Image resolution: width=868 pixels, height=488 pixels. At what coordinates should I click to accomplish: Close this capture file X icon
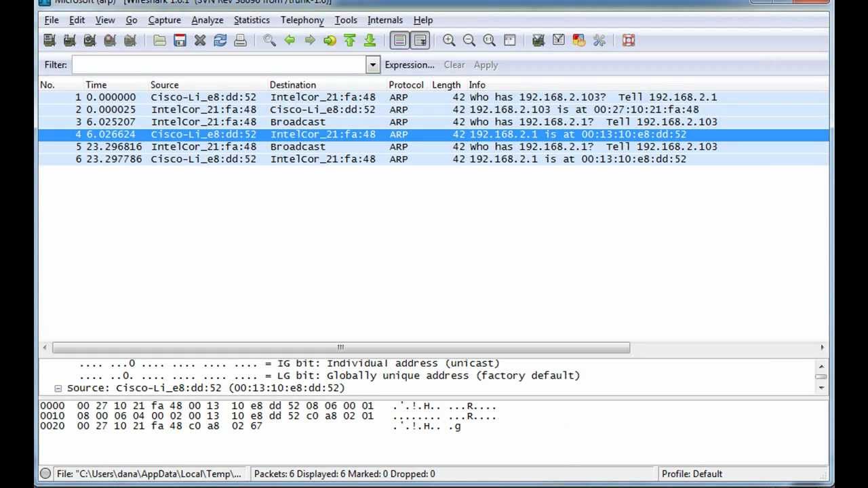(x=200, y=41)
